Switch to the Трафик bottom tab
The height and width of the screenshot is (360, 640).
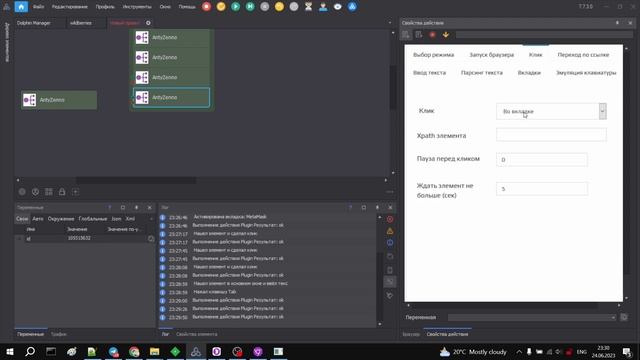pyautogui.click(x=59, y=334)
